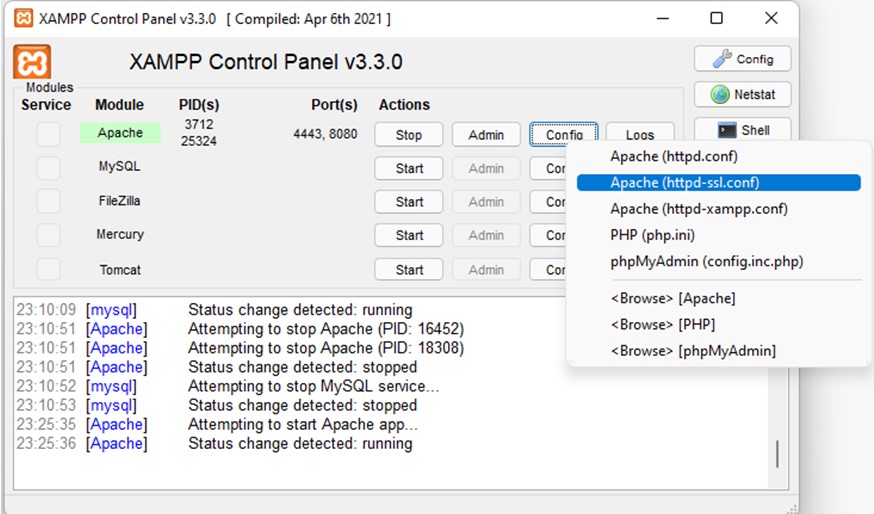This screenshot has width=874, height=514.
Task: Click the MySQL Admin button
Action: [486, 168]
